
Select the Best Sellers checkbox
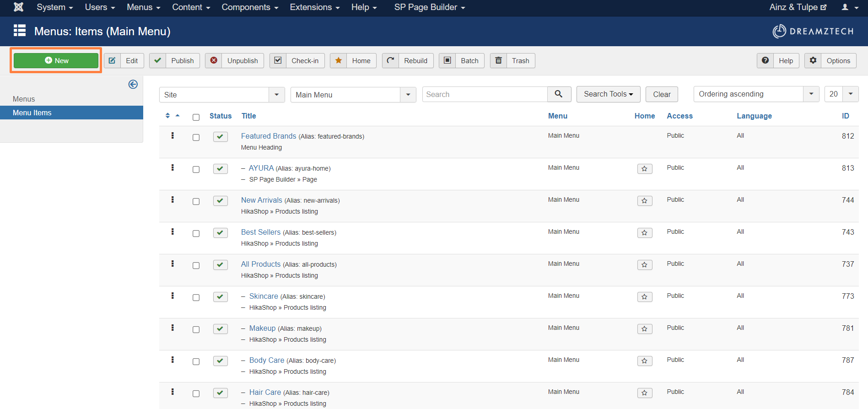pyautogui.click(x=196, y=233)
